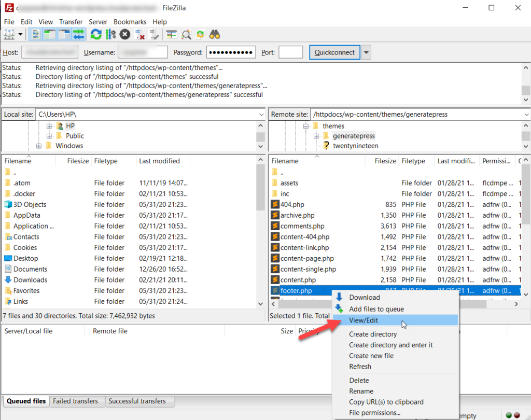Open the Quickconnect history dropdown arrow
The width and height of the screenshot is (531, 420).
tap(367, 52)
